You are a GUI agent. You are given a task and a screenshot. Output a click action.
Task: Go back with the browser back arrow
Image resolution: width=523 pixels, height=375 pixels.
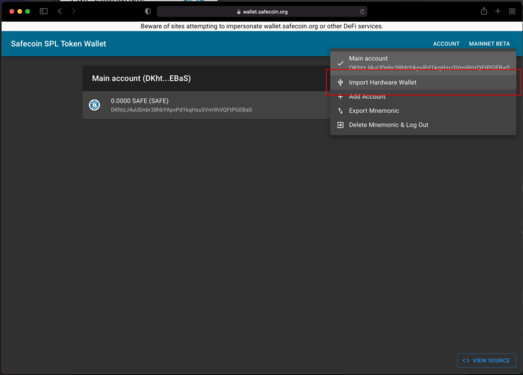60,11
